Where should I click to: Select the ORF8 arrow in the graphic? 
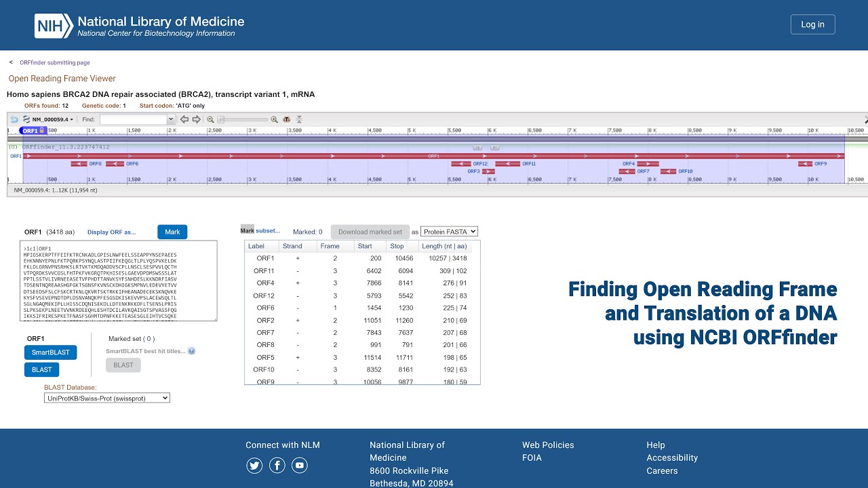[79, 163]
